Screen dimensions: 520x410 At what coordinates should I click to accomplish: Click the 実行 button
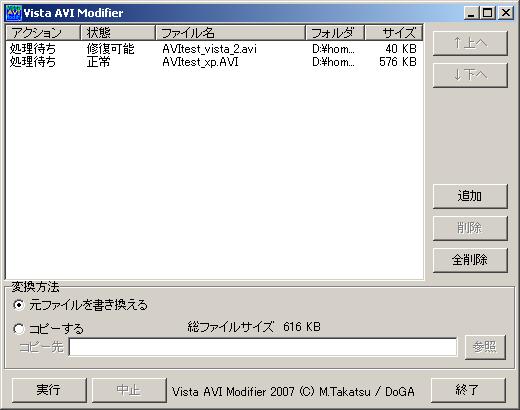[x=49, y=390]
